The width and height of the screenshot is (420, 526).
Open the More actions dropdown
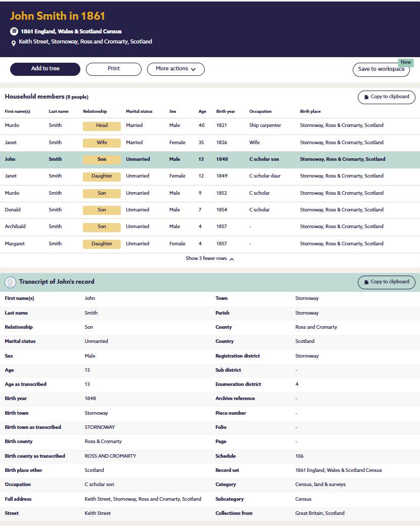pos(176,69)
